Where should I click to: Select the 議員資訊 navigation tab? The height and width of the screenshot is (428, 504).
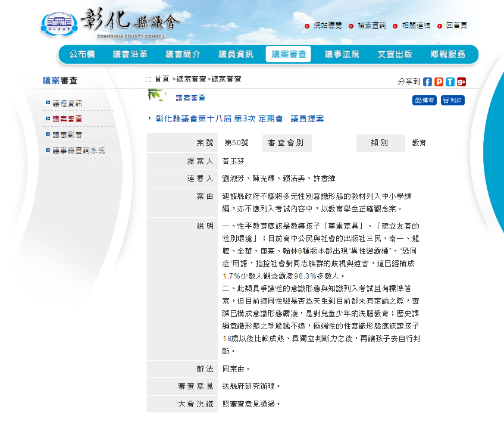[236, 54]
